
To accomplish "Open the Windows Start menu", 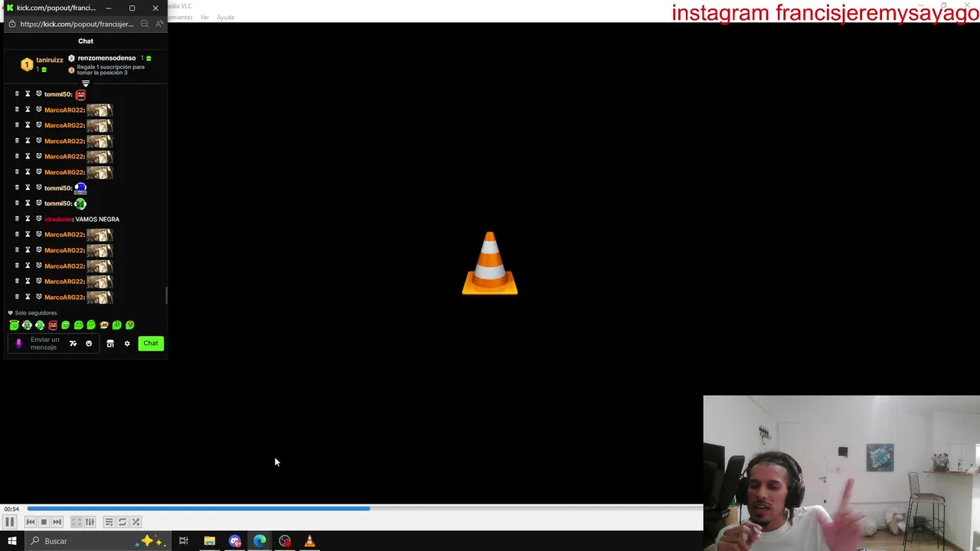I will [12, 541].
